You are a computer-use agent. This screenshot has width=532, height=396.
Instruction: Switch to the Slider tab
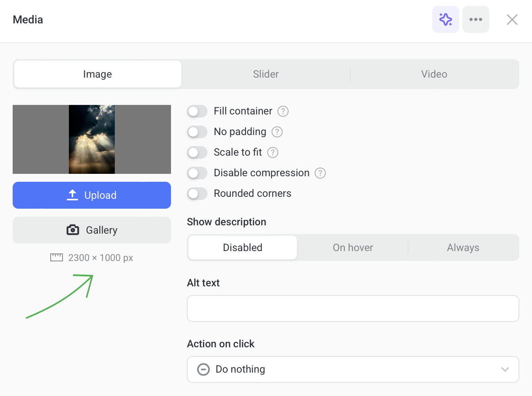[266, 74]
